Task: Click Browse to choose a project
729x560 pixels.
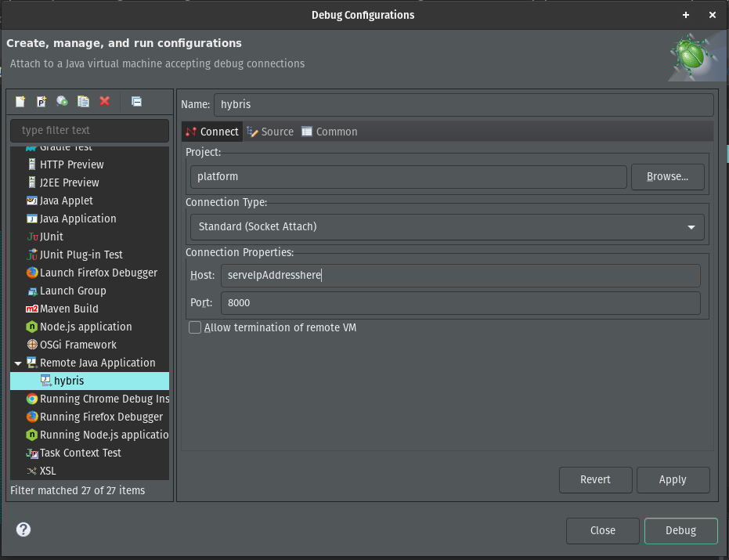Action: [x=667, y=176]
